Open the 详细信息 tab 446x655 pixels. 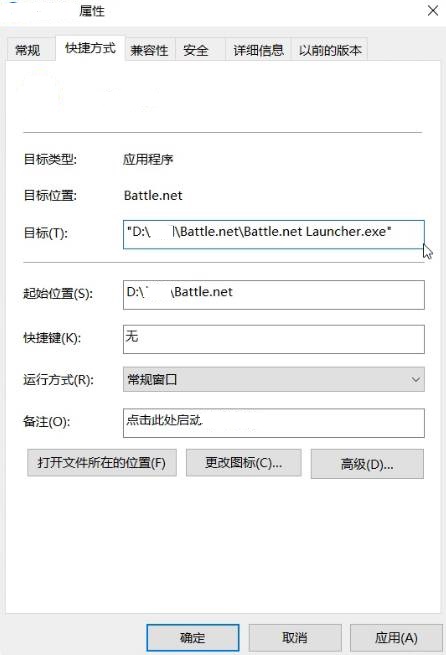258,50
